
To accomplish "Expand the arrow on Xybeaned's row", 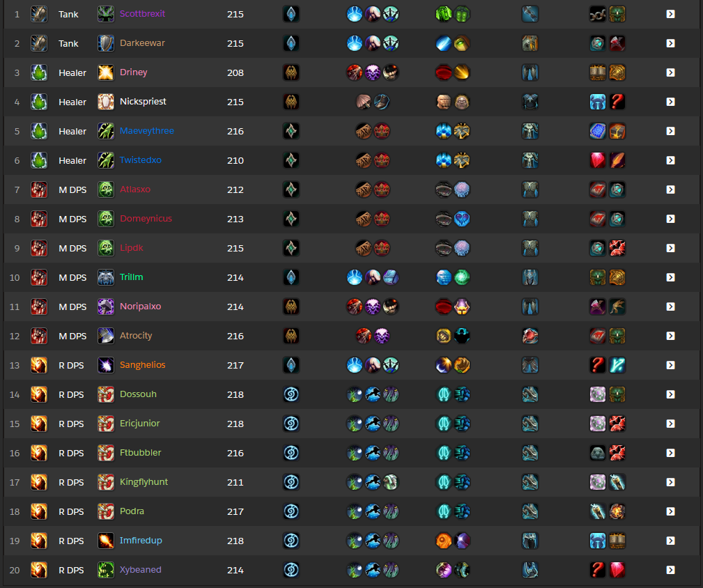I will [670, 570].
